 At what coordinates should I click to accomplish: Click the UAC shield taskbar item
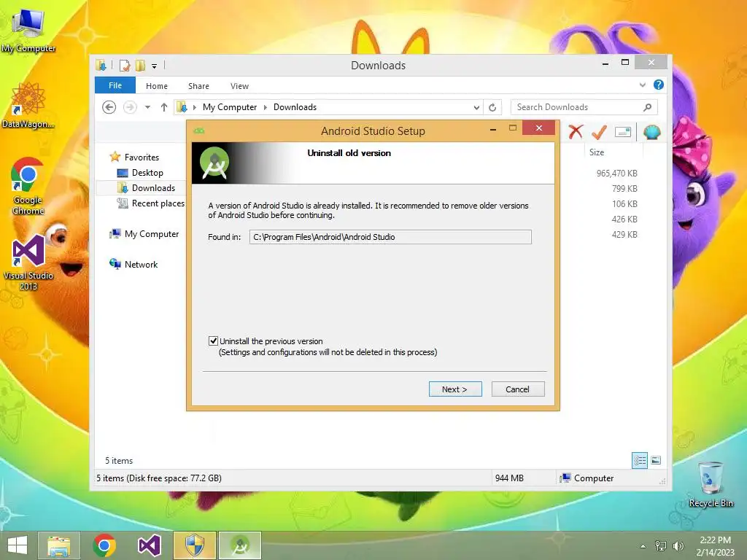194,545
